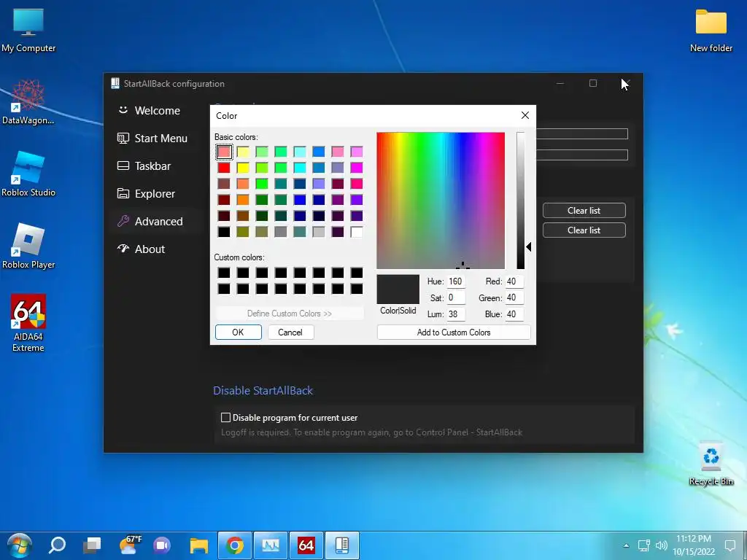
Task: Open AIDA64 Extreme desktop shortcut
Action: [28, 323]
